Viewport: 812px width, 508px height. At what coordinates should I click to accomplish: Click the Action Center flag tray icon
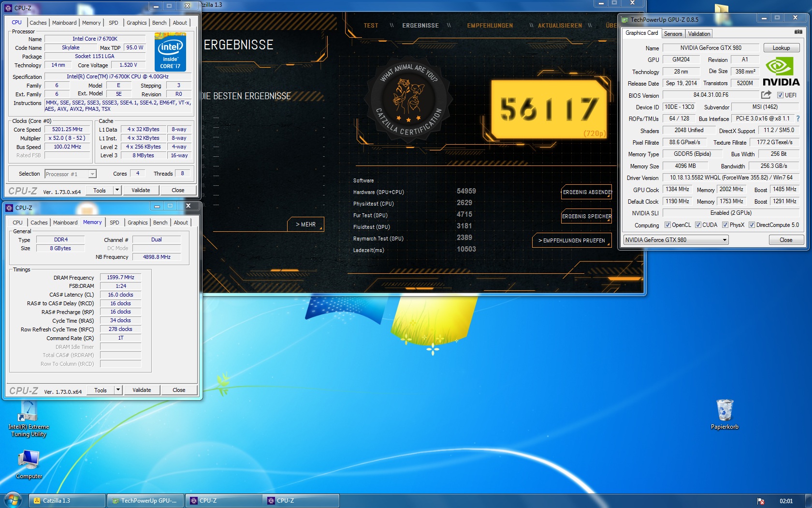(x=760, y=501)
